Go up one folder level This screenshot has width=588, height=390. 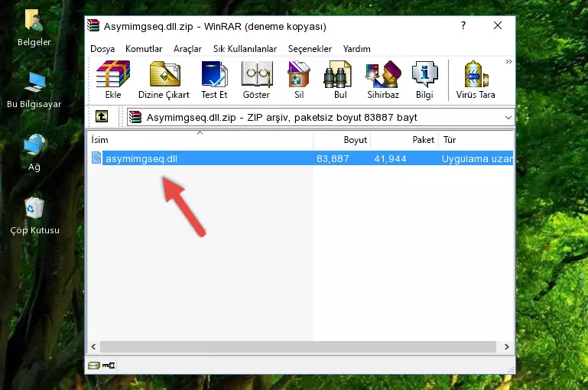[102, 117]
